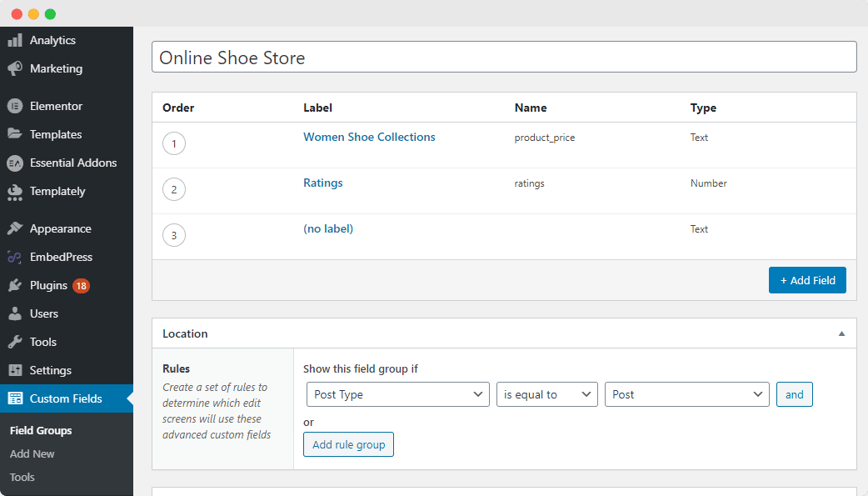Open the EmbedPress menu
This screenshot has width=868, height=496.
(x=64, y=257)
